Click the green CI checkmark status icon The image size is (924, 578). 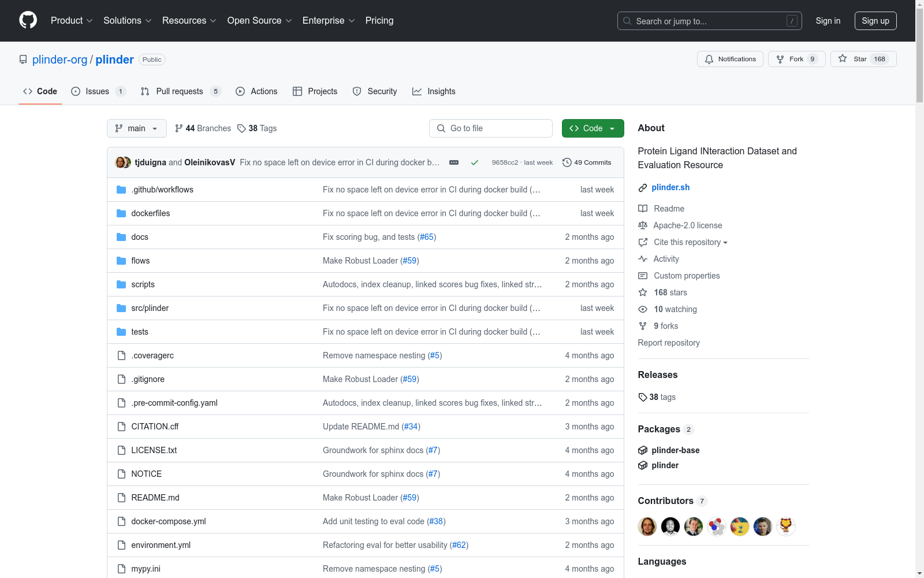(x=475, y=162)
